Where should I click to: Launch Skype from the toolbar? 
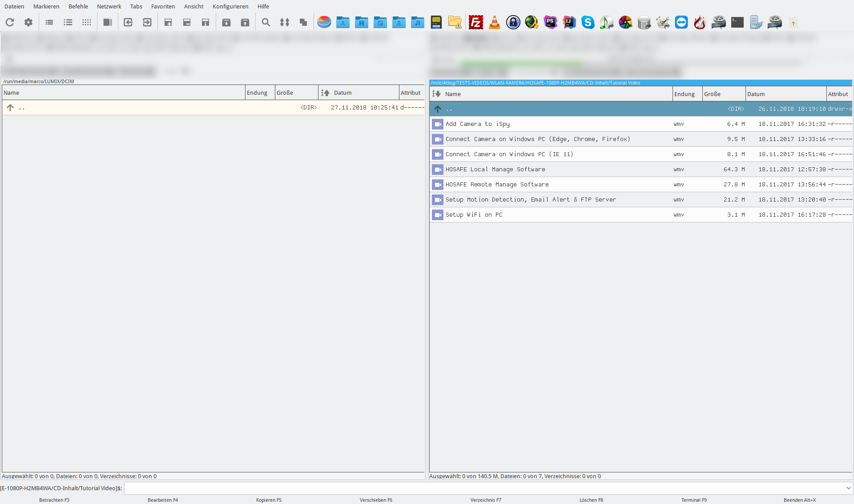tap(588, 22)
